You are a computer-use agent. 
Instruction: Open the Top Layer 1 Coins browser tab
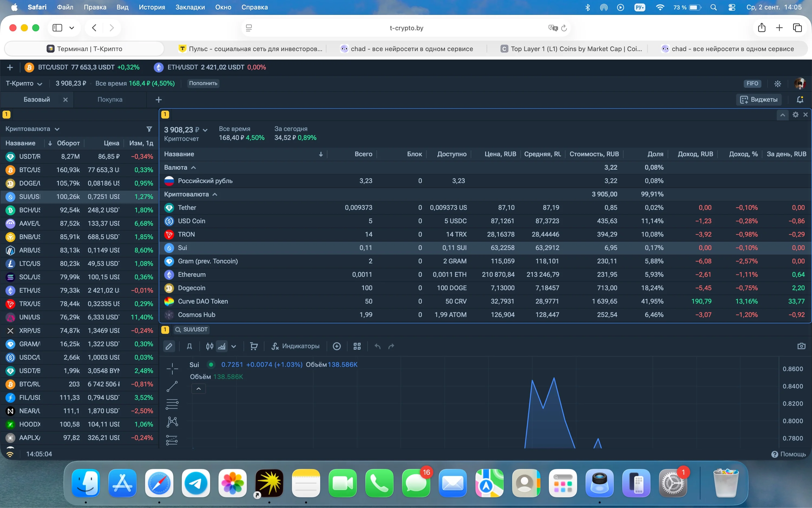pos(571,49)
